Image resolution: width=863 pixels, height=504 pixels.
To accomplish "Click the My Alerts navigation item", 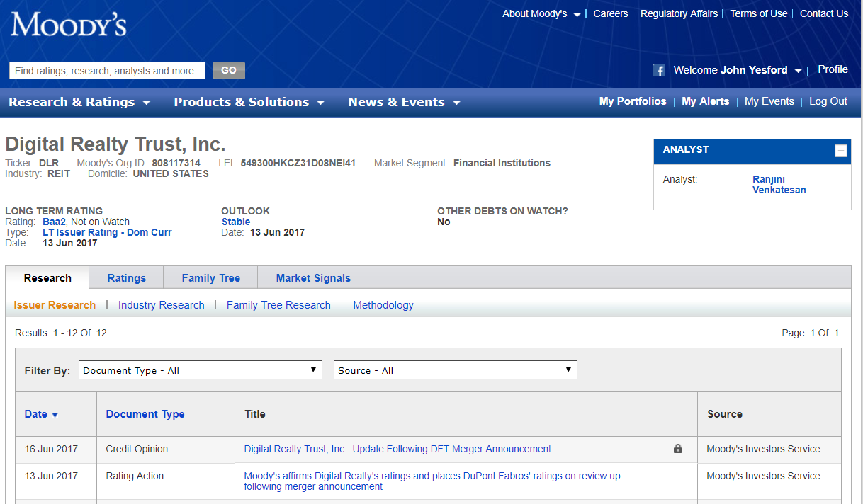I will click(706, 101).
